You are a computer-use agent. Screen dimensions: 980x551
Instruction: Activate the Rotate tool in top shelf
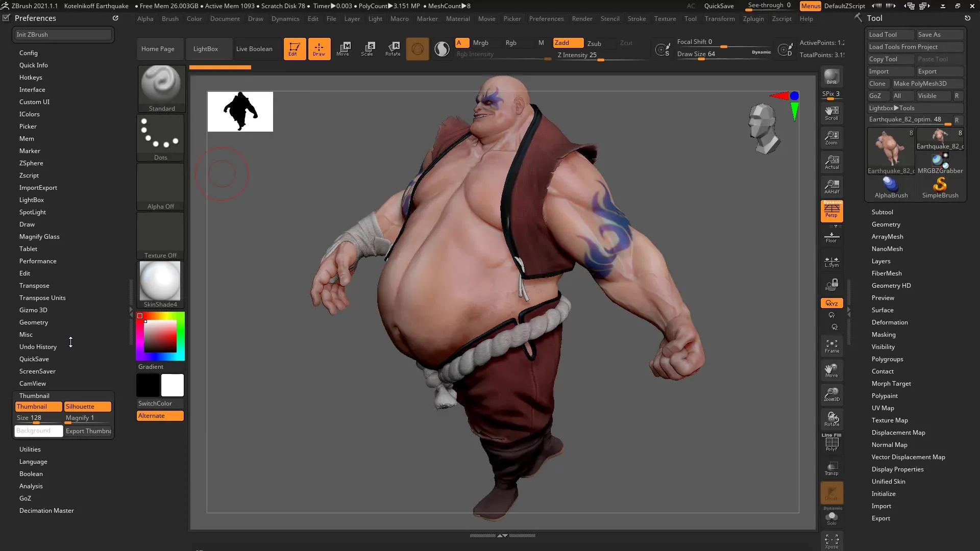(393, 49)
